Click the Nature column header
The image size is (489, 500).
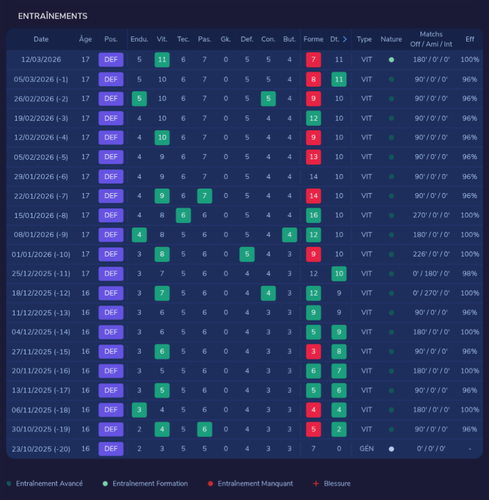391,39
